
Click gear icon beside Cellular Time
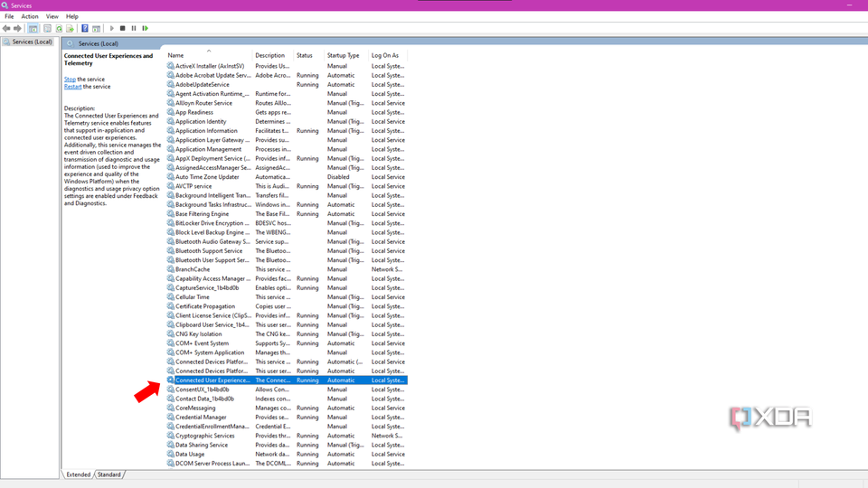(171, 297)
